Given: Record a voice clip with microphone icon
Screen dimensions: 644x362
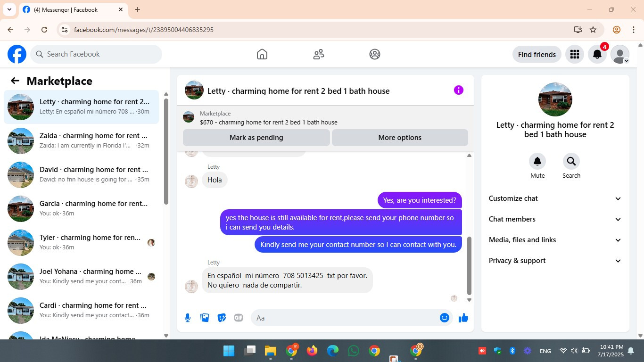Looking at the screenshot, I should [x=188, y=318].
